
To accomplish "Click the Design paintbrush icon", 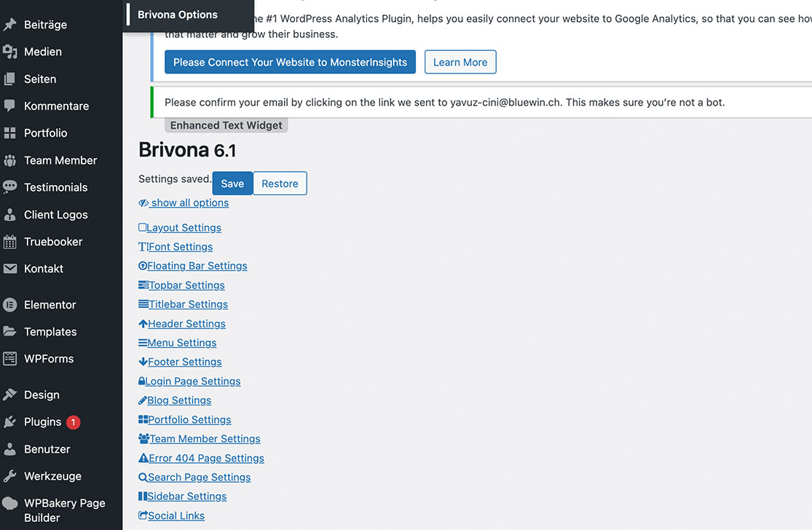I will (10, 395).
